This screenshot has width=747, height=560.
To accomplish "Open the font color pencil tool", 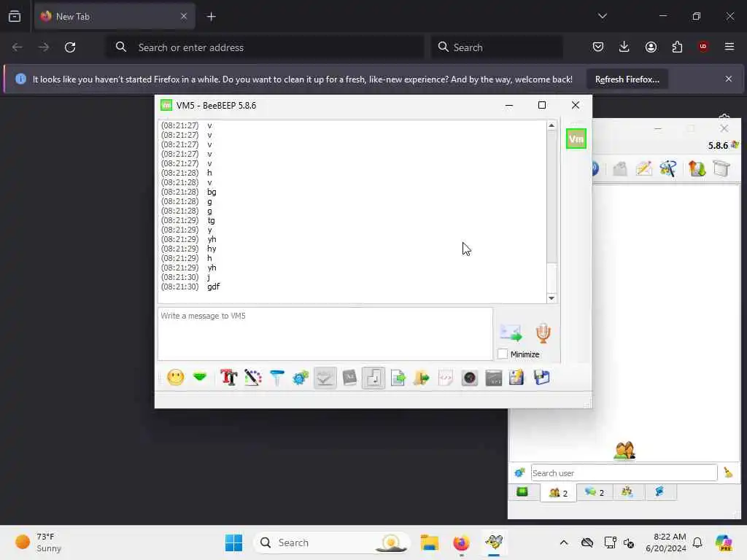I will click(x=252, y=378).
